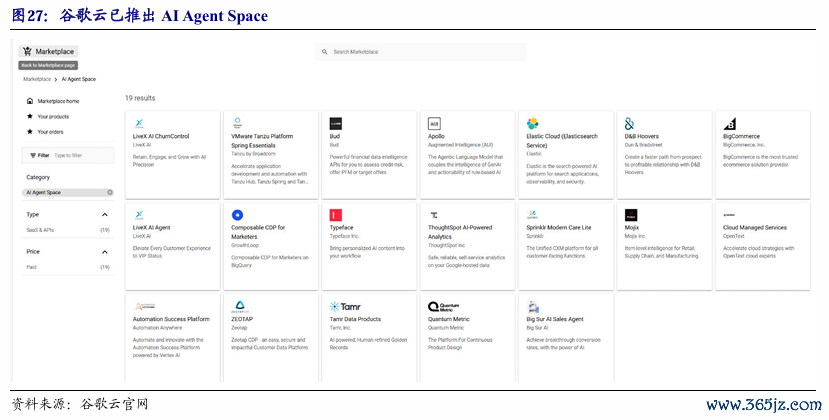Click the VMware Tanzu Platform logo
This screenshot has width=829, height=420.
pos(237,123)
